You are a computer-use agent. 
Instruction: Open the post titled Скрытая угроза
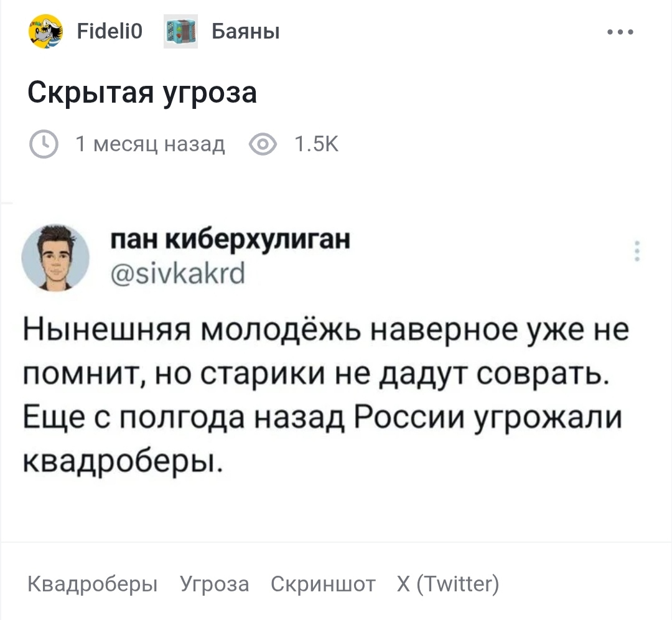click(x=142, y=93)
